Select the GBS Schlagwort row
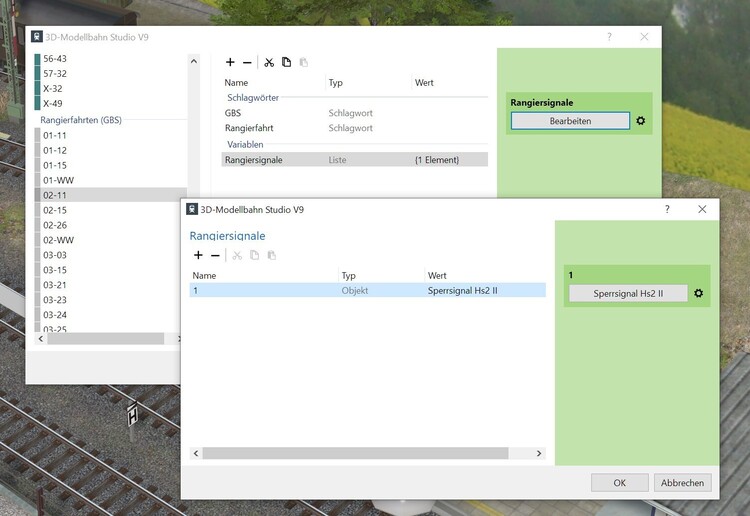The height and width of the screenshot is (516, 750). (354, 113)
